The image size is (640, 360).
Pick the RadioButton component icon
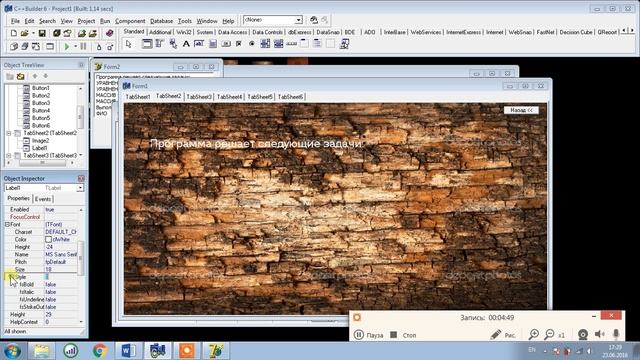click(252, 44)
